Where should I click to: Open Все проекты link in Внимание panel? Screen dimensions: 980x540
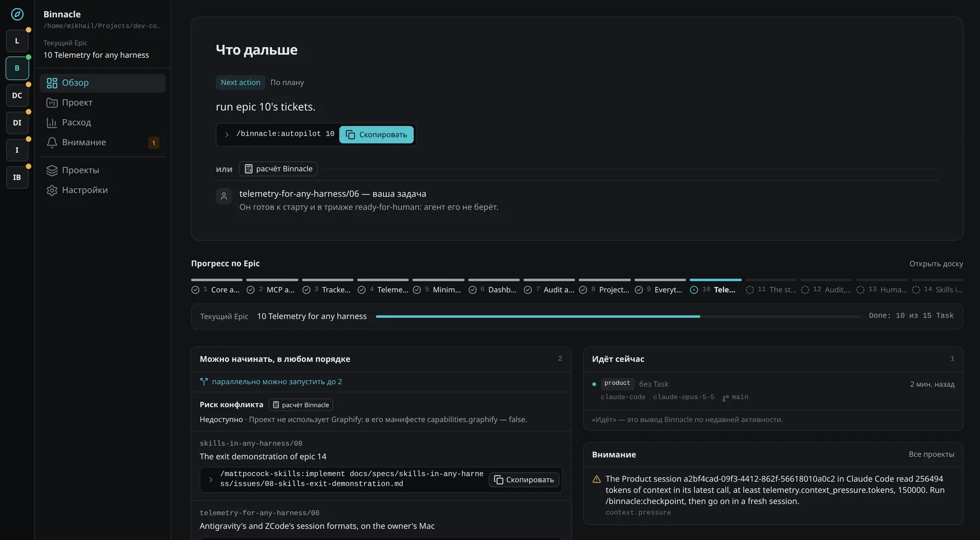[x=932, y=454]
